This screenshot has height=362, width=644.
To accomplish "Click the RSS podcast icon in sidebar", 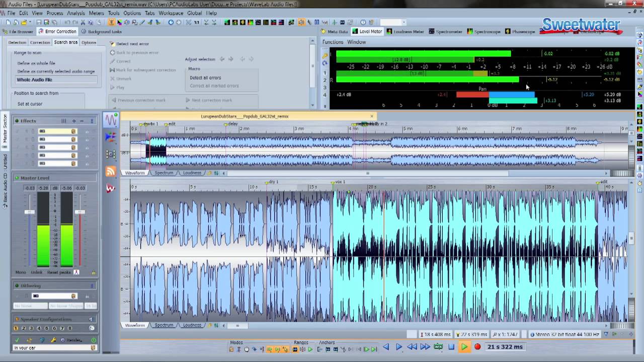I will [x=111, y=171].
